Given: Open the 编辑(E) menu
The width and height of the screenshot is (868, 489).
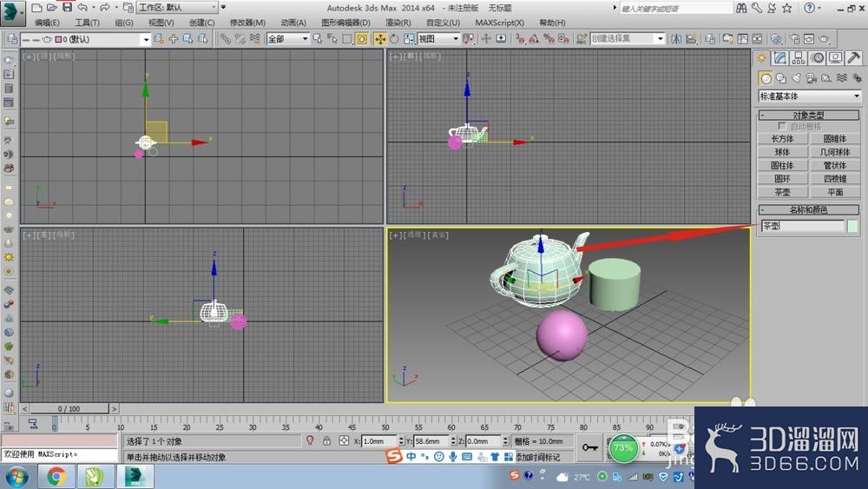Looking at the screenshot, I should click(47, 23).
